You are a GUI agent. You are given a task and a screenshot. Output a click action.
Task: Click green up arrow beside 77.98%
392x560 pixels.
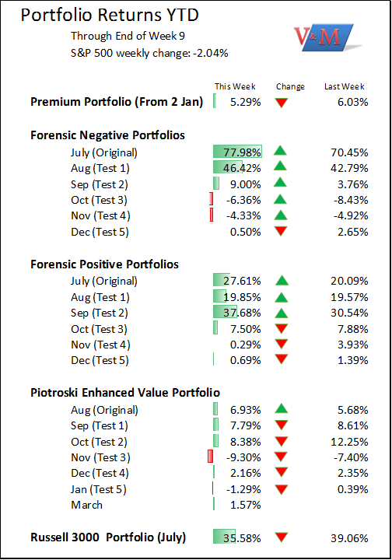(280, 151)
